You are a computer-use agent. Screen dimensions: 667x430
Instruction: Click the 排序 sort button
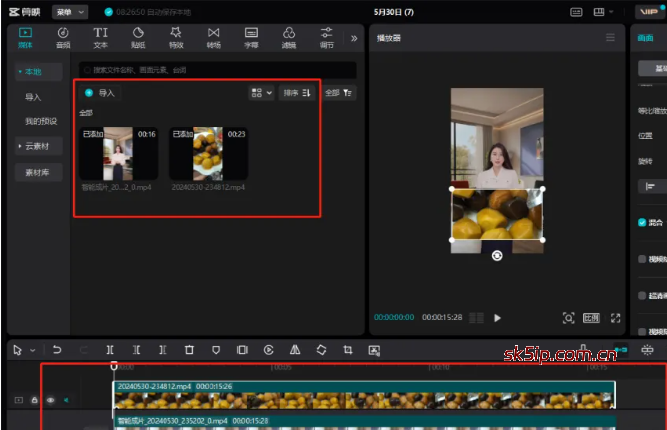coord(295,93)
